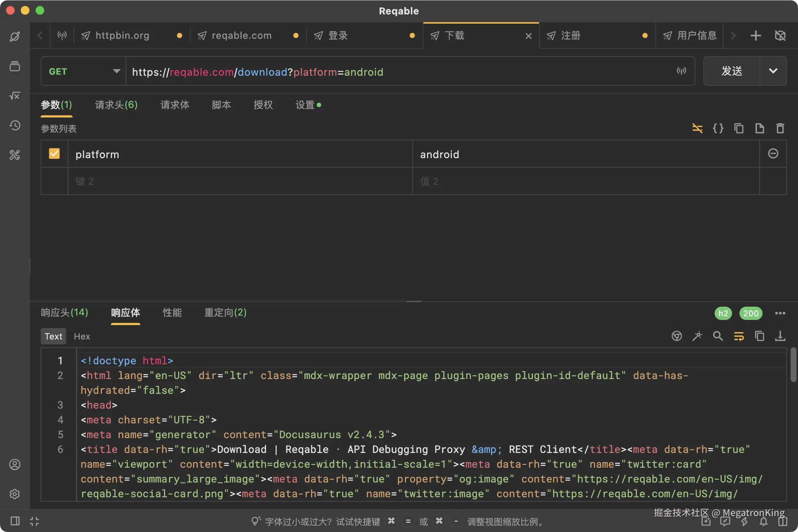Switch to the 重定向(2) response tab
The width and height of the screenshot is (798, 532).
pyautogui.click(x=225, y=313)
